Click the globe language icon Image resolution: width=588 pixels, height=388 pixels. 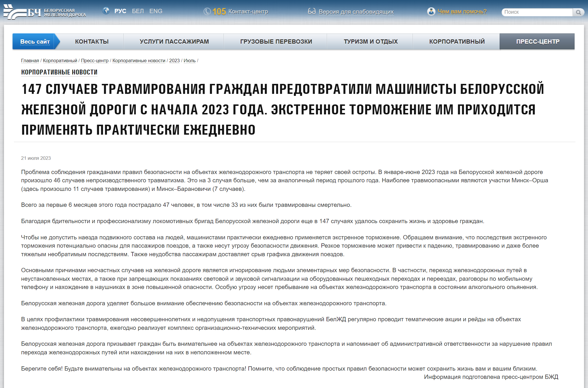(106, 11)
